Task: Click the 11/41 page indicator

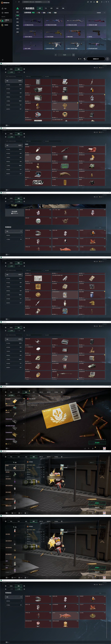Action: pos(64,55)
